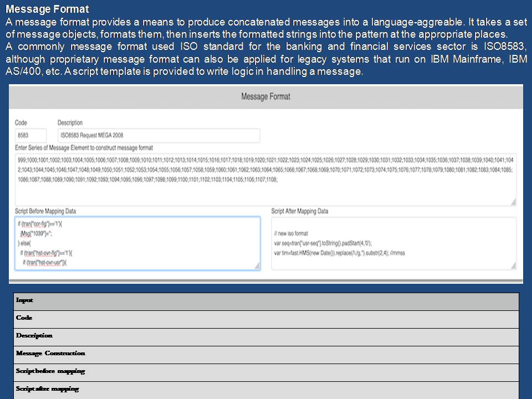Select the Message Construction table row

point(266,354)
